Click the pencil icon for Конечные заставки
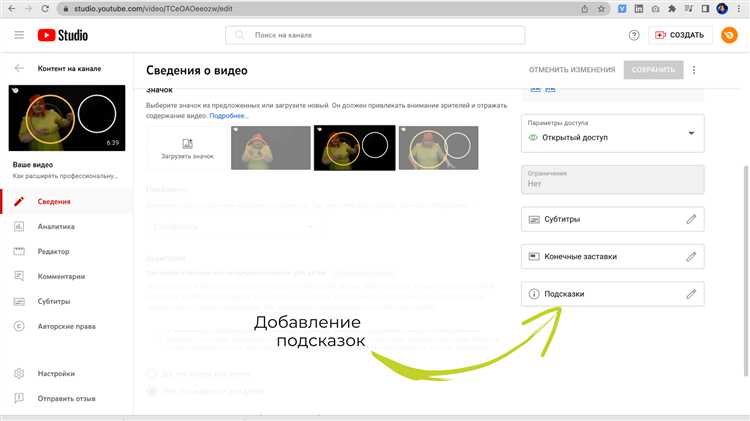The image size is (750, 421). [x=690, y=256]
